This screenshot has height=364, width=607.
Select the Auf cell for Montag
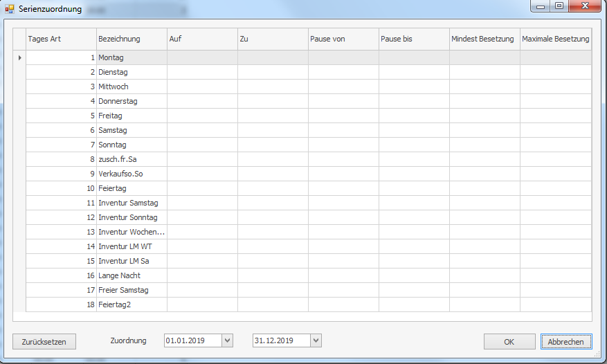pyautogui.click(x=202, y=57)
